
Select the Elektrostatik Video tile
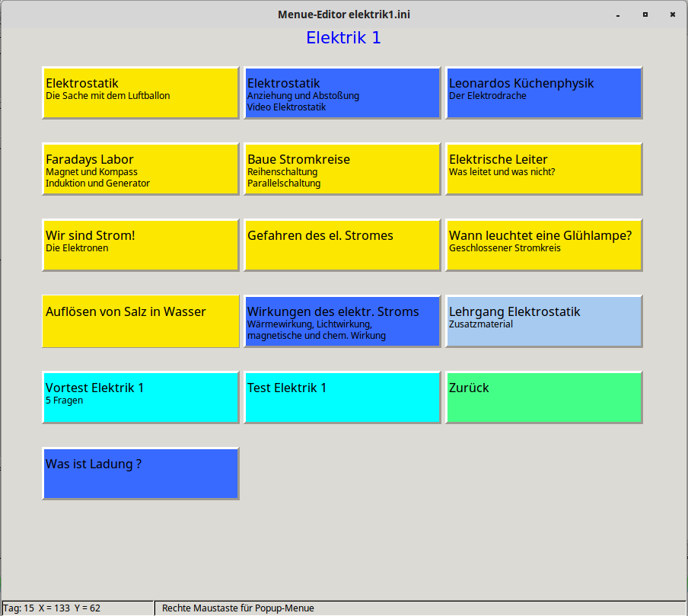point(342,92)
